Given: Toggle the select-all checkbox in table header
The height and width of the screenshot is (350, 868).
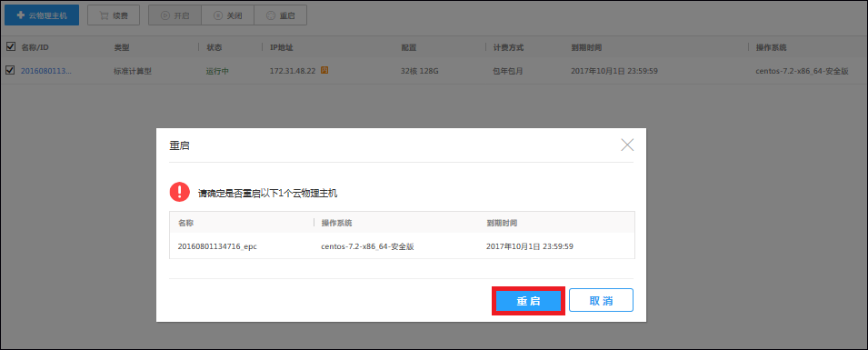Looking at the screenshot, I should pos(11,46).
